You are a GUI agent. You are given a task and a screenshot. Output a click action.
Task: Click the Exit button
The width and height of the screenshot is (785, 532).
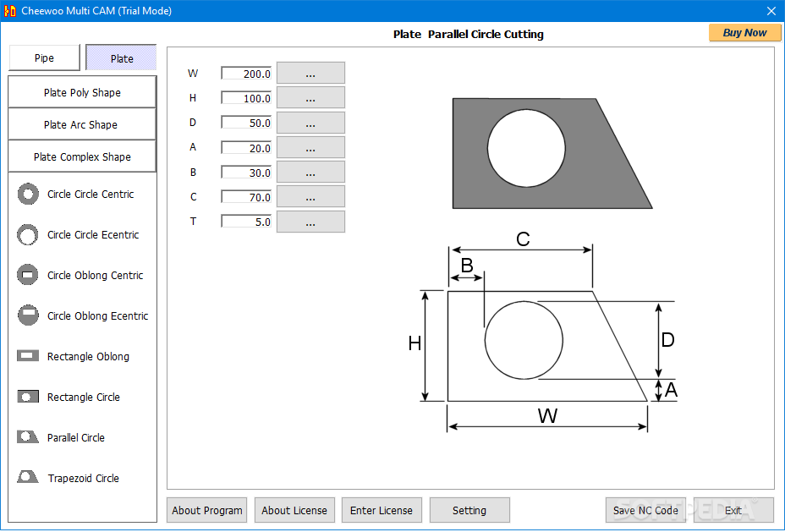(x=733, y=511)
